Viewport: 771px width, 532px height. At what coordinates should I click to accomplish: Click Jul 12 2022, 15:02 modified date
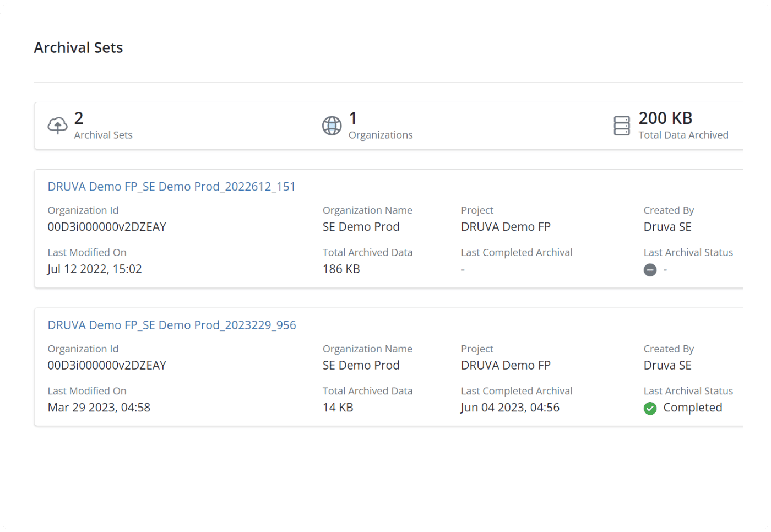[95, 269]
